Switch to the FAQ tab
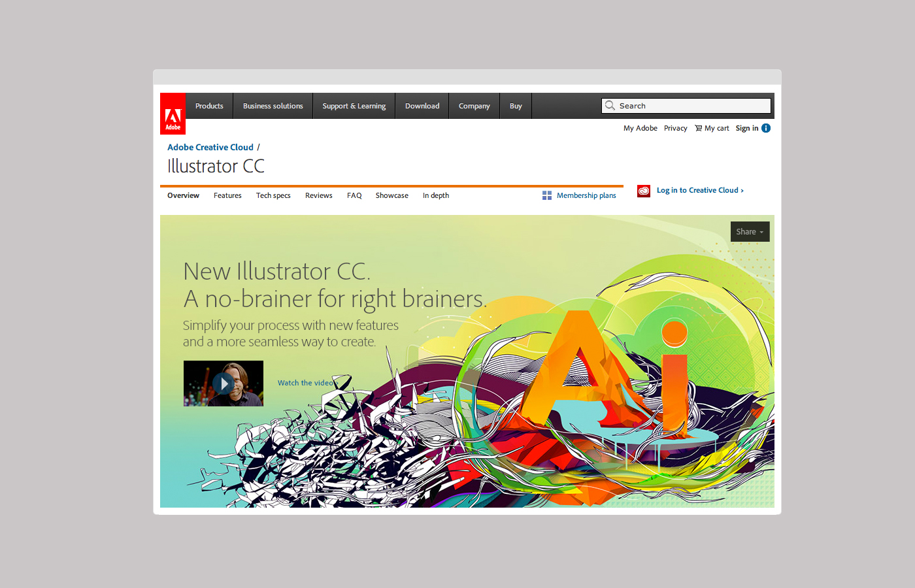This screenshot has width=915, height=588. [x=354, y=195]
